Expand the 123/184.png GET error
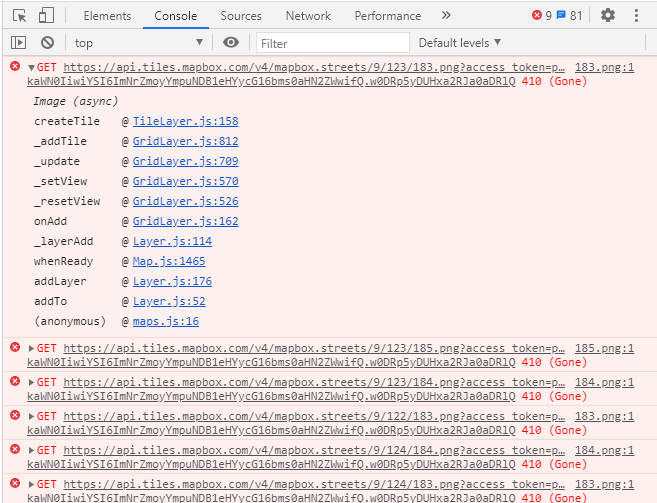The width and height of the screenshot is (657, 503). [31, 382]
